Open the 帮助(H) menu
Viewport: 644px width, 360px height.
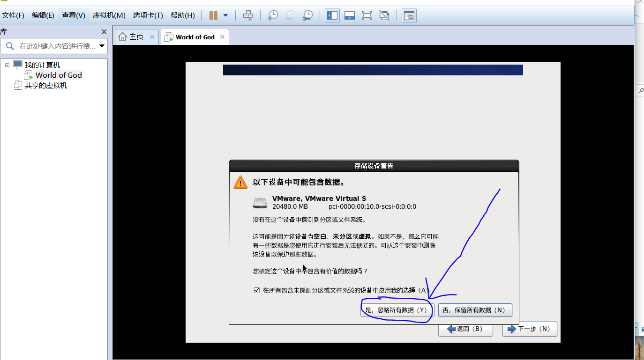point(183,15)
